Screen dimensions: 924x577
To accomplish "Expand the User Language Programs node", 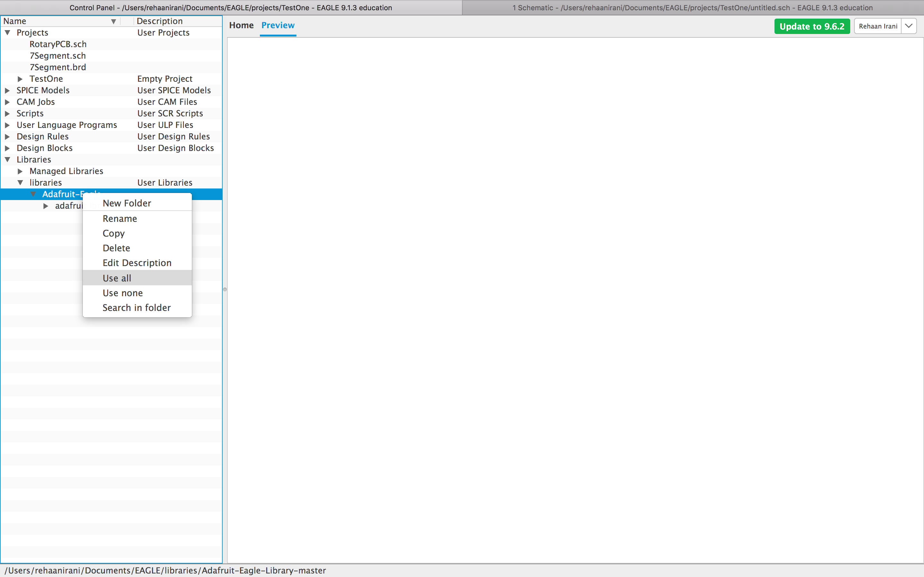I will click(x=7, y=125).
